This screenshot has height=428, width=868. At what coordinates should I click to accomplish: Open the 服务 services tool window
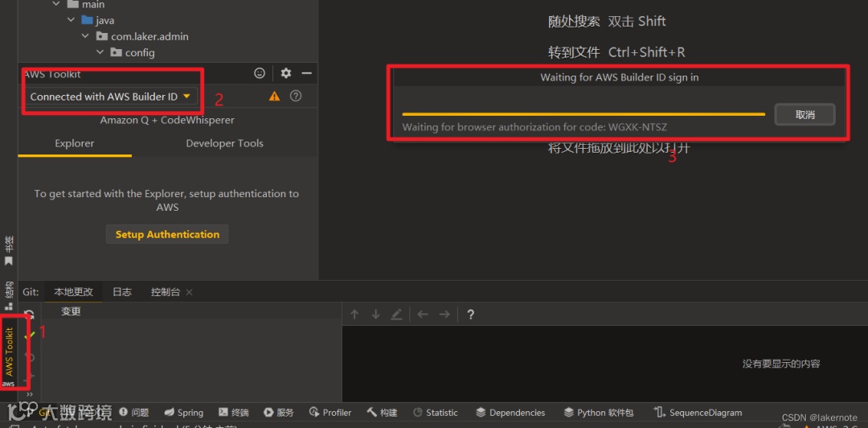pyautogui.click(x=278, y=413)
